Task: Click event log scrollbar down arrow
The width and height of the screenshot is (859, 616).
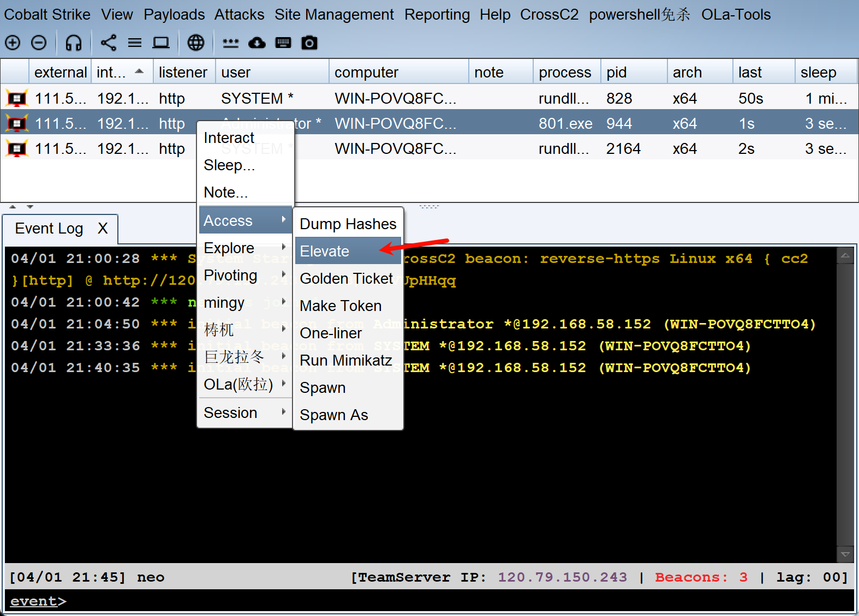Action: (845, 554)
